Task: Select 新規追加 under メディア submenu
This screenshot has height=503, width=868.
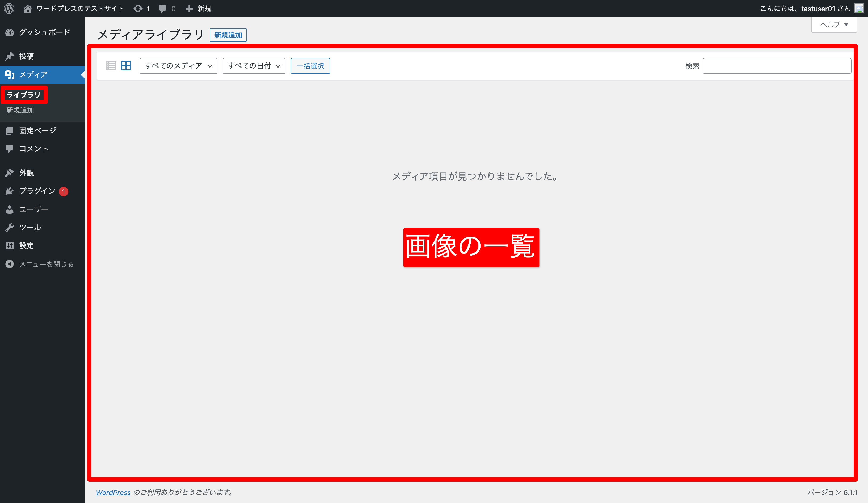Action: (x=20, y=110)
